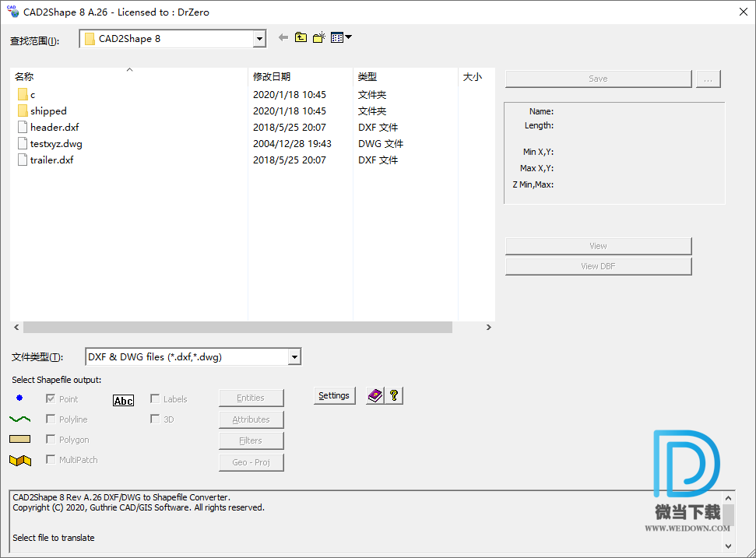Click the Attributes button
This screenshot has height=558, width=756.
(251, 419)
